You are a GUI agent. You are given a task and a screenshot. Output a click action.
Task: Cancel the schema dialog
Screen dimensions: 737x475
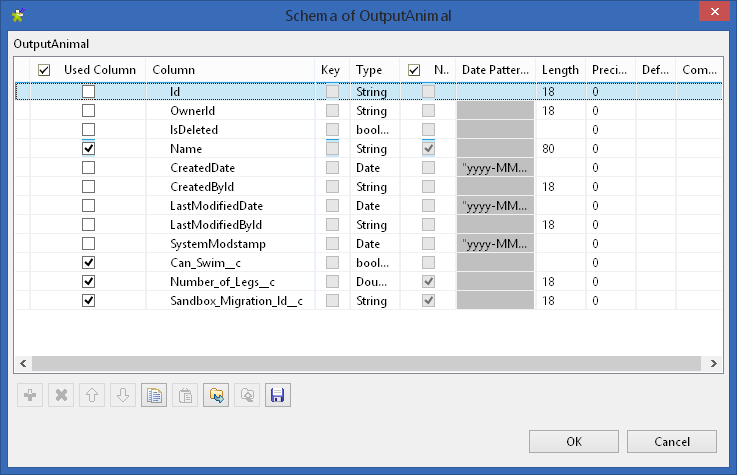(672, 441)
